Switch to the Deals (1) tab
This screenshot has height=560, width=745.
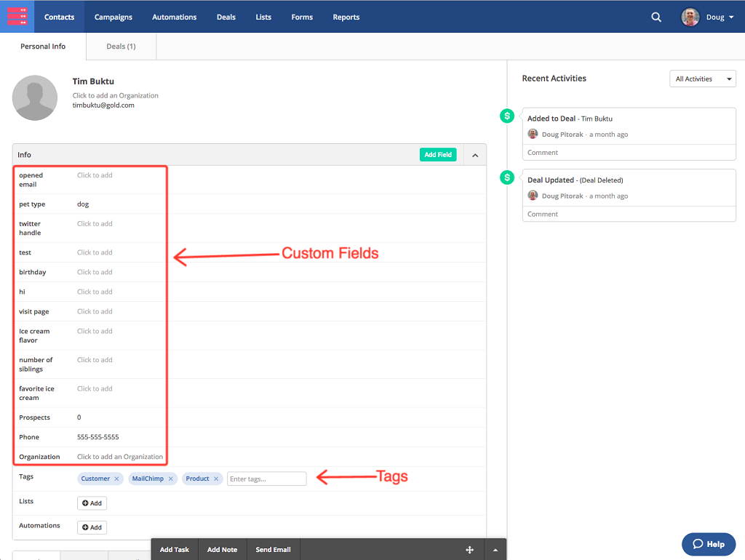coord(121,47)
